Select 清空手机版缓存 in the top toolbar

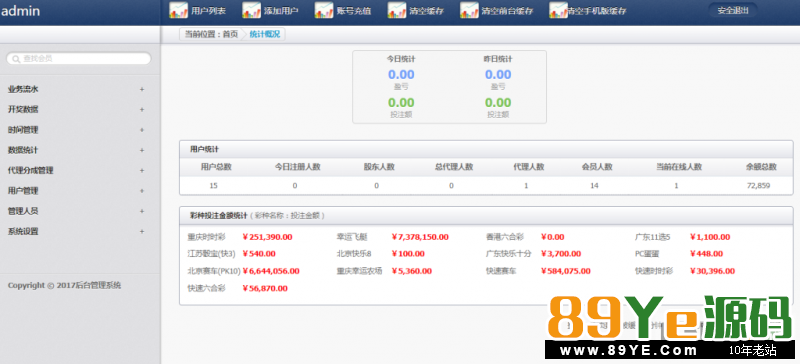pos(597,11)
